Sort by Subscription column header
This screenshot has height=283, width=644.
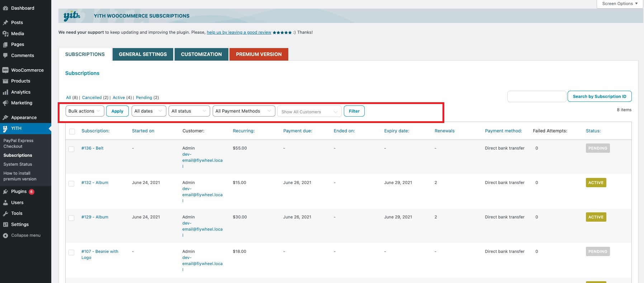point(95,131)
